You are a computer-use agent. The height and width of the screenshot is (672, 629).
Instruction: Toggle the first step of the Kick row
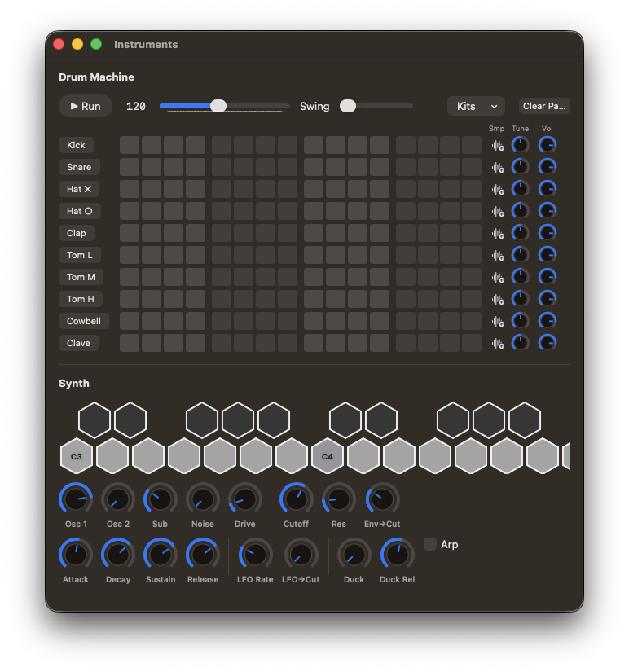[130, 145]
